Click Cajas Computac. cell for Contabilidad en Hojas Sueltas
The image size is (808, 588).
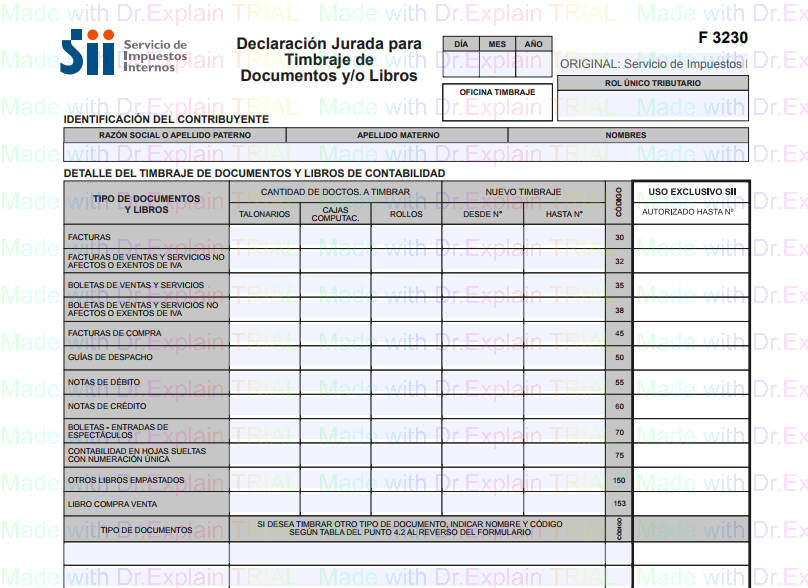[335, 455]
